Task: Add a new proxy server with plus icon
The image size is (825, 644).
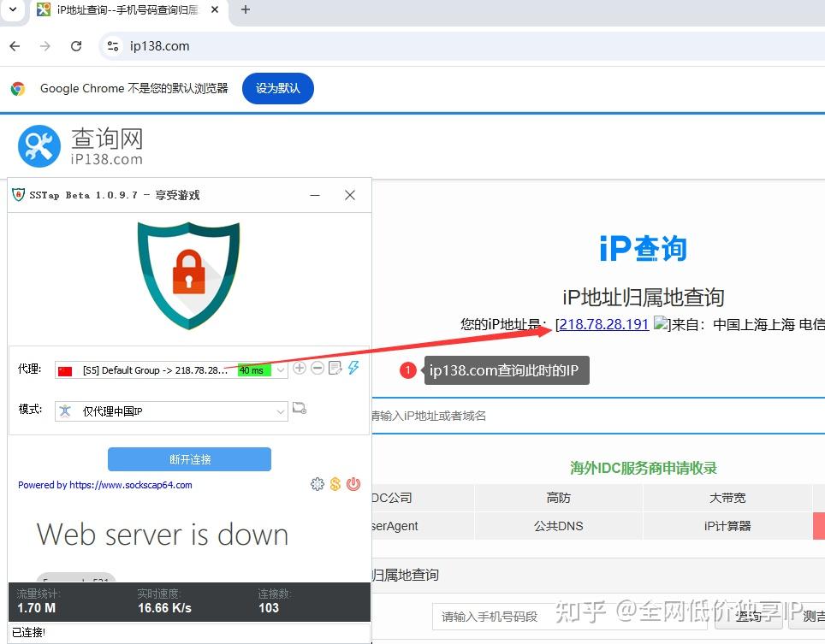Action: pyautogui.click(x=299, y=367)
